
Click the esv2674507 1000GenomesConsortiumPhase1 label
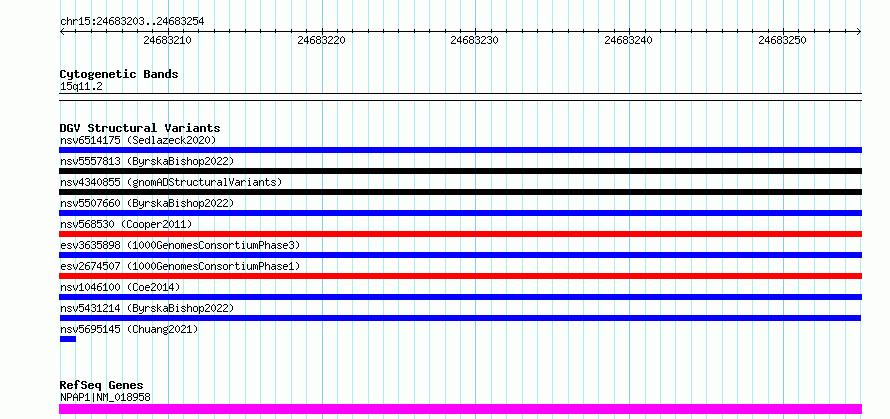[180, 266]
